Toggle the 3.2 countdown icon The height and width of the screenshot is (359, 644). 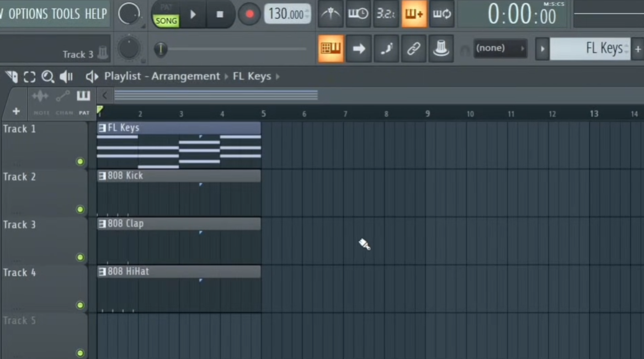(x=386, y=14)
